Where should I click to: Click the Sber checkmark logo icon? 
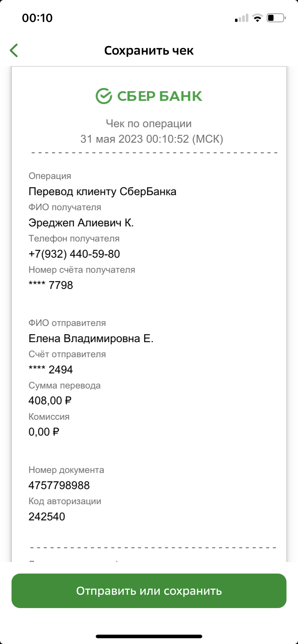click(104, 96)
